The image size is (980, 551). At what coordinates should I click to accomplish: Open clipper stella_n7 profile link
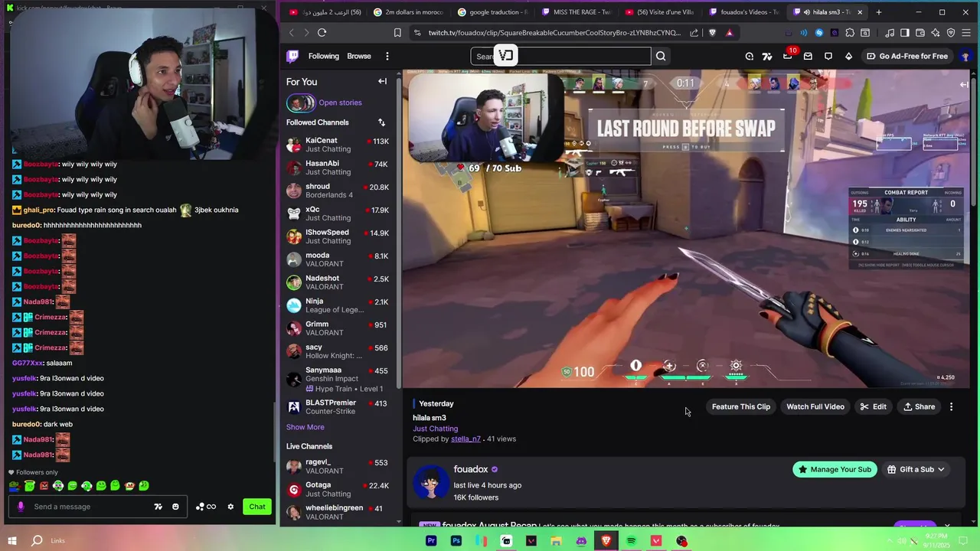[x=465, y=439]
